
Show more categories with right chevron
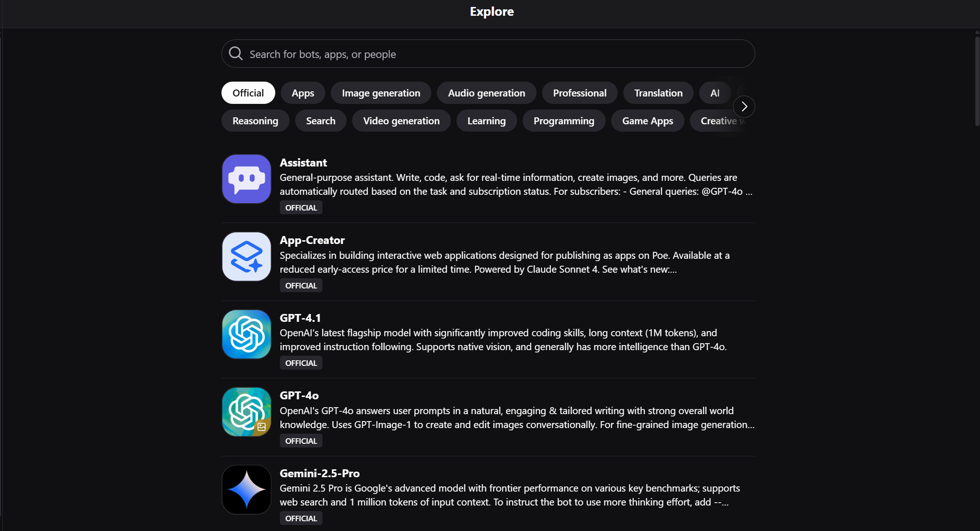point(744,107)
